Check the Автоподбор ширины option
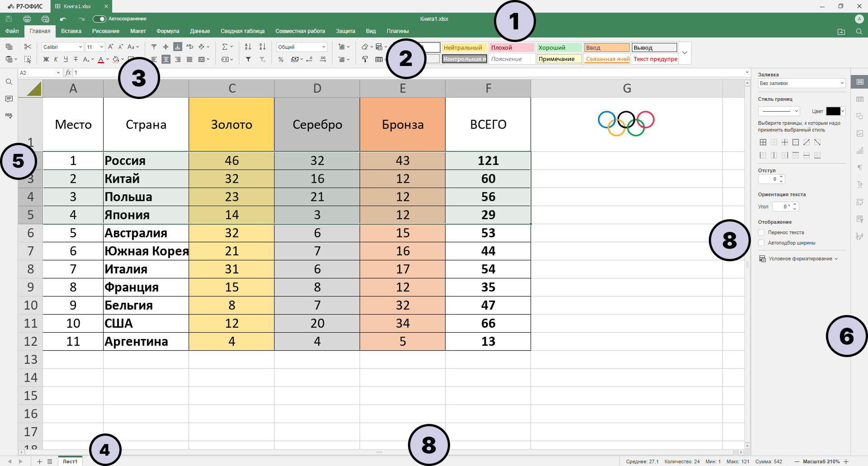 point(762,243)
